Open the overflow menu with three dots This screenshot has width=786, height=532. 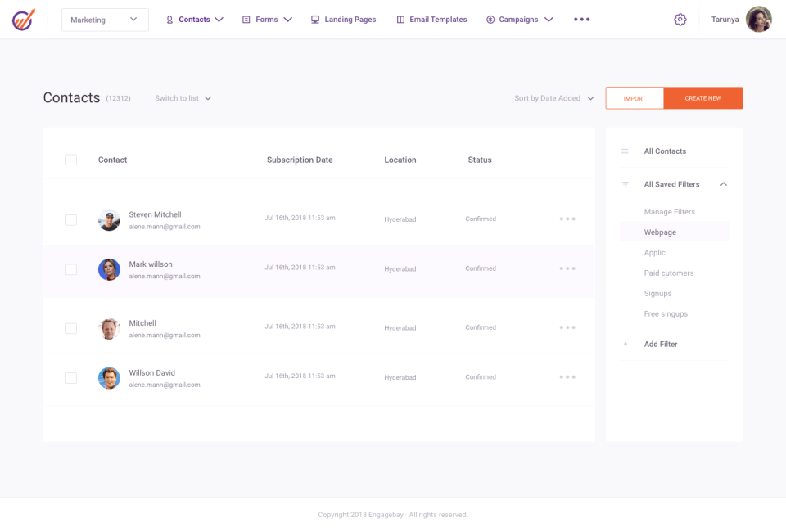(x=581, y=19)
